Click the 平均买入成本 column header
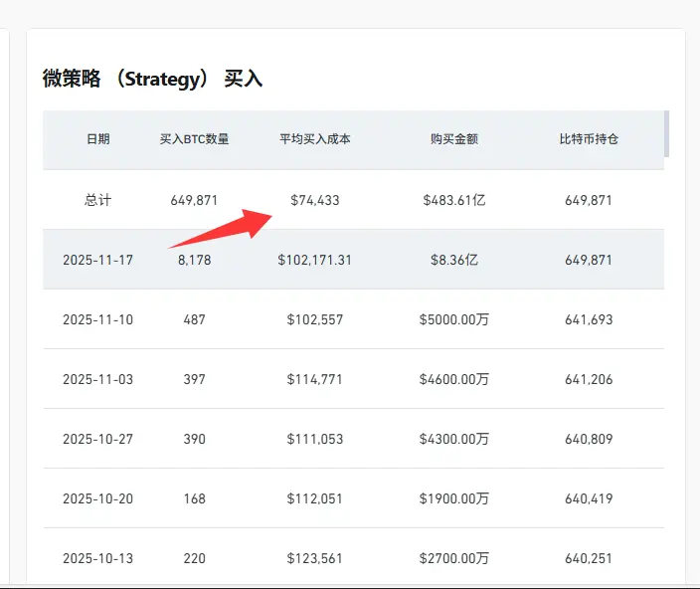 tap(315, 139)
